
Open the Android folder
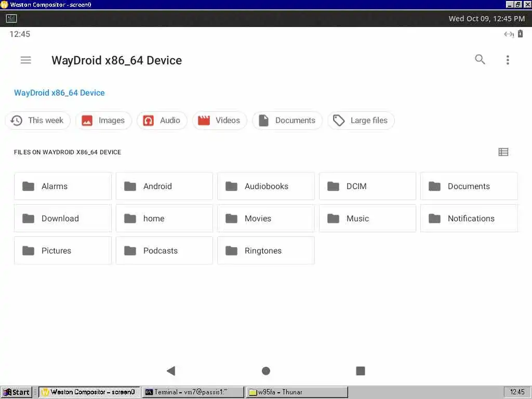click(x=164, y=187)
